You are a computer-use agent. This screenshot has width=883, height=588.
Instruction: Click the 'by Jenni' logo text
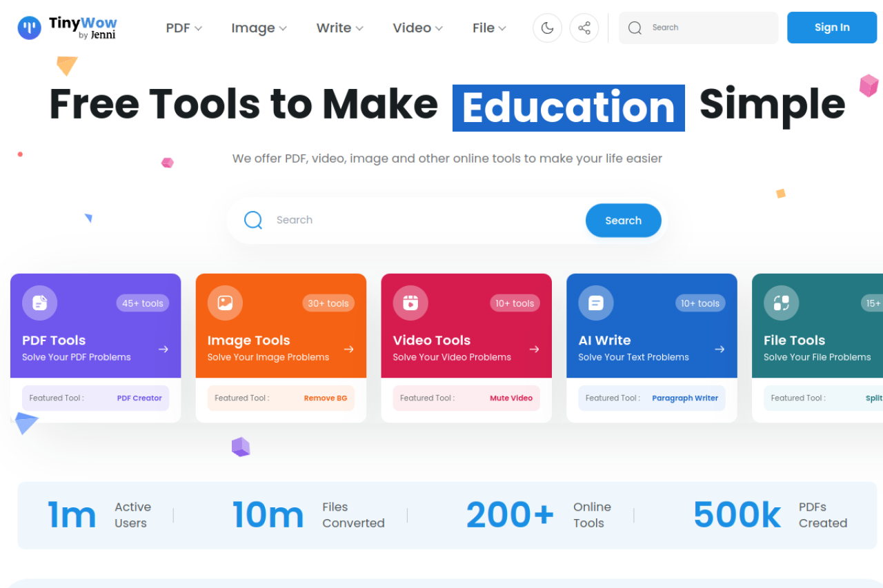point(97,35)
